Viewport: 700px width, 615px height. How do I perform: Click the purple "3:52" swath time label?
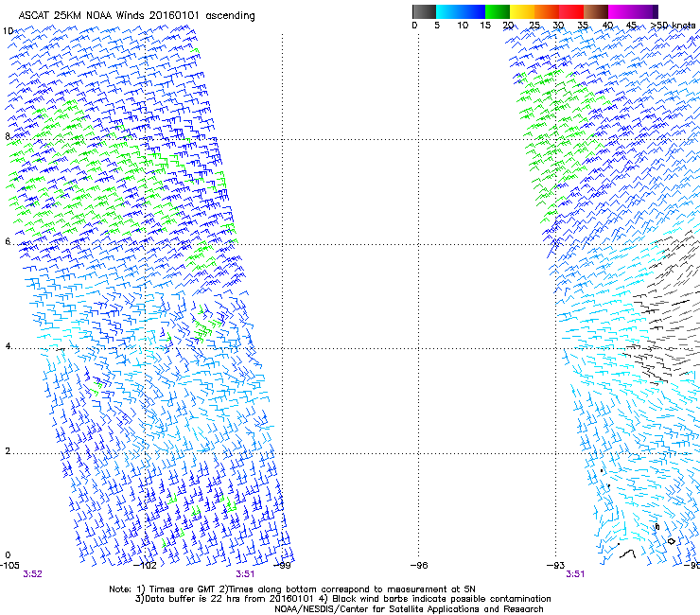32,574
